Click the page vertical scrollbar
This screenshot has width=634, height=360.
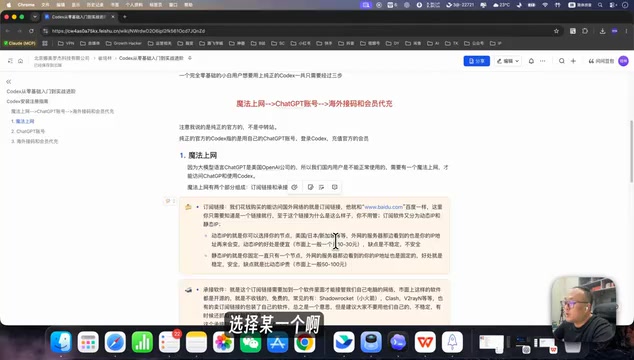coord(631,151)
